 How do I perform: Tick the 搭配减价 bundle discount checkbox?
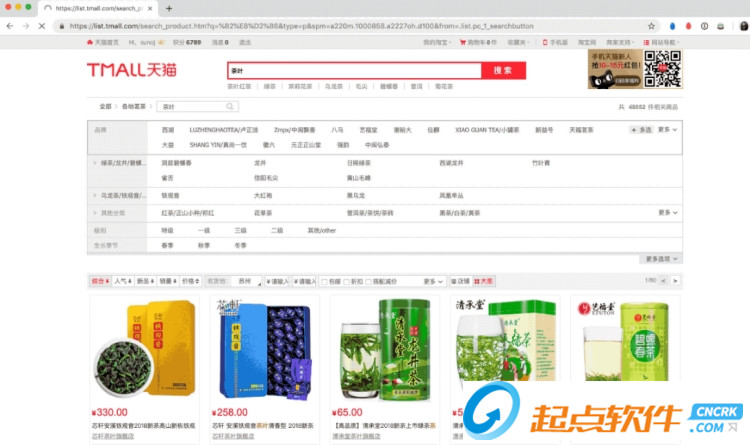tap(368, 282)
